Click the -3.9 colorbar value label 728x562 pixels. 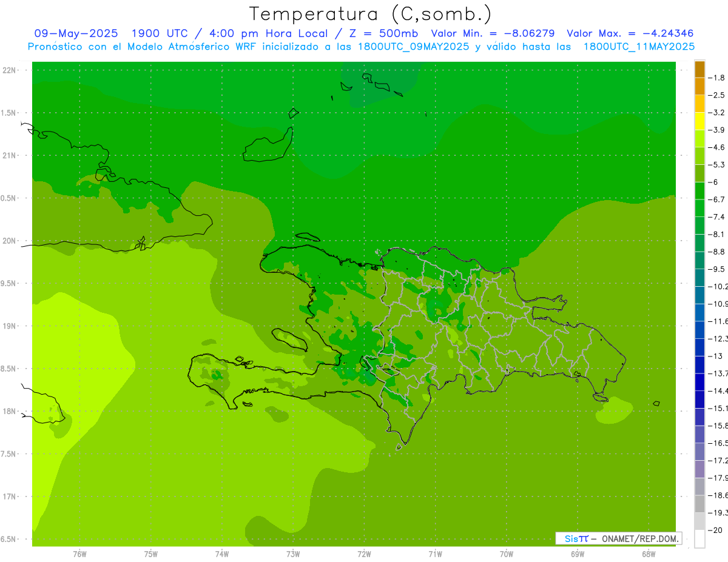[716, 130]
